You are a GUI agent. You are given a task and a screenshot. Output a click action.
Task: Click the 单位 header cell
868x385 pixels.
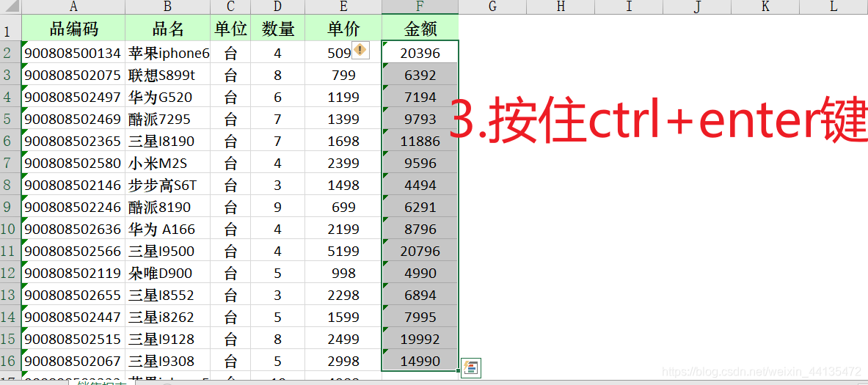click(231, 28)
